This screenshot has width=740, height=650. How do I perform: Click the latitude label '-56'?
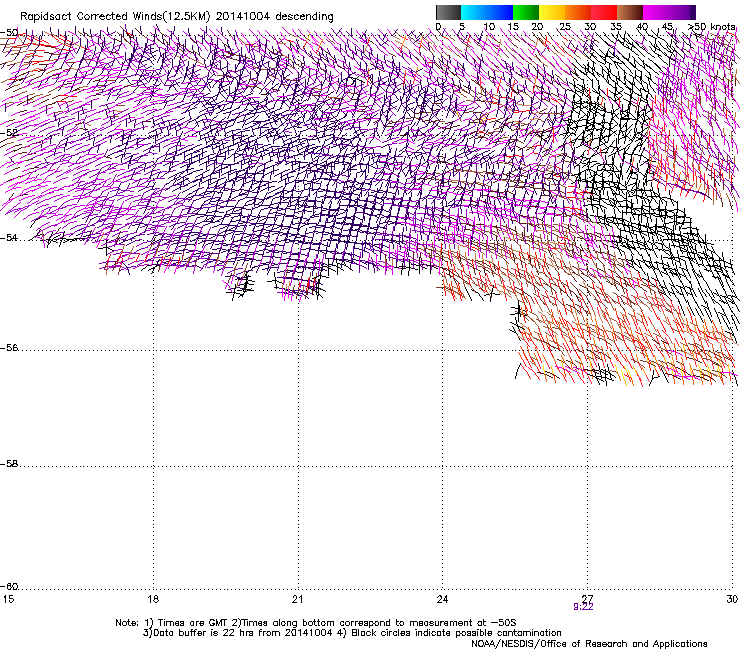click(9, 348)
